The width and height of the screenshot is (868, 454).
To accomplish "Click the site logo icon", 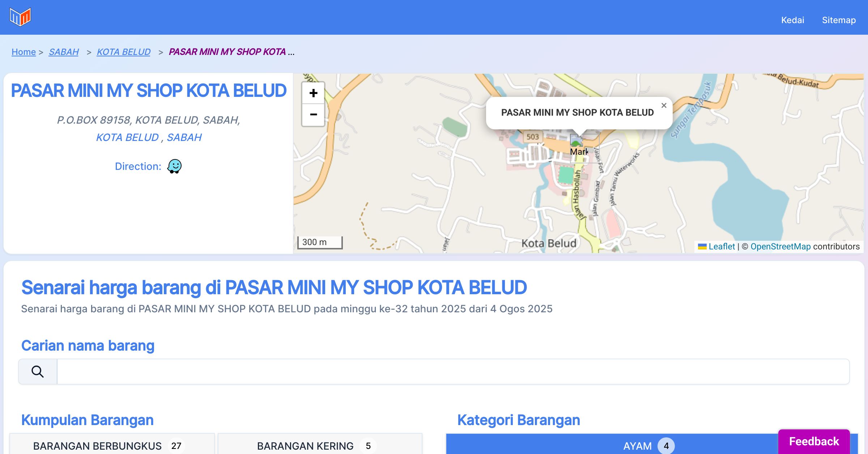I will click(x=20, y=17).
